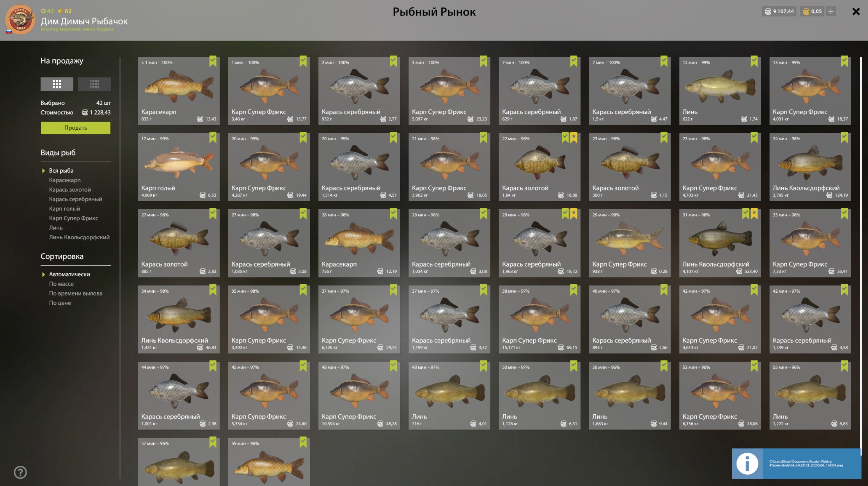The width and height of the screenshot is (868, 486).
Task: Click the star trophy badge on the 1,84 кг Карась золотой
Action: [x=573, y=137]
